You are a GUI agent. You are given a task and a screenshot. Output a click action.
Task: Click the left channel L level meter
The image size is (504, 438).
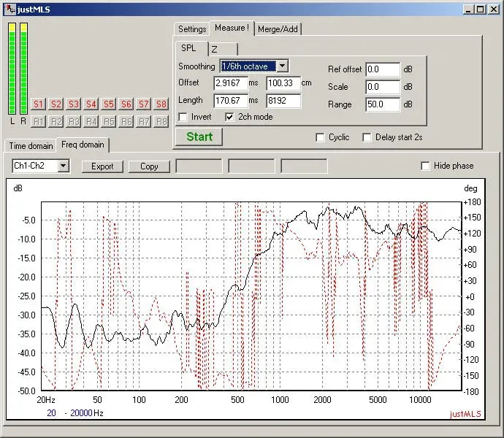tap(12, 69)
